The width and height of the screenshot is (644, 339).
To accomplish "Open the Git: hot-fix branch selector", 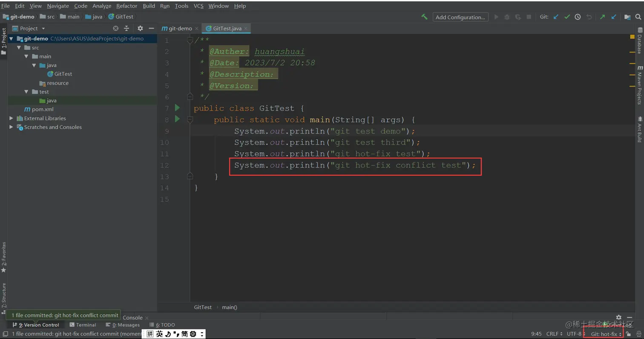I will 606,334.
